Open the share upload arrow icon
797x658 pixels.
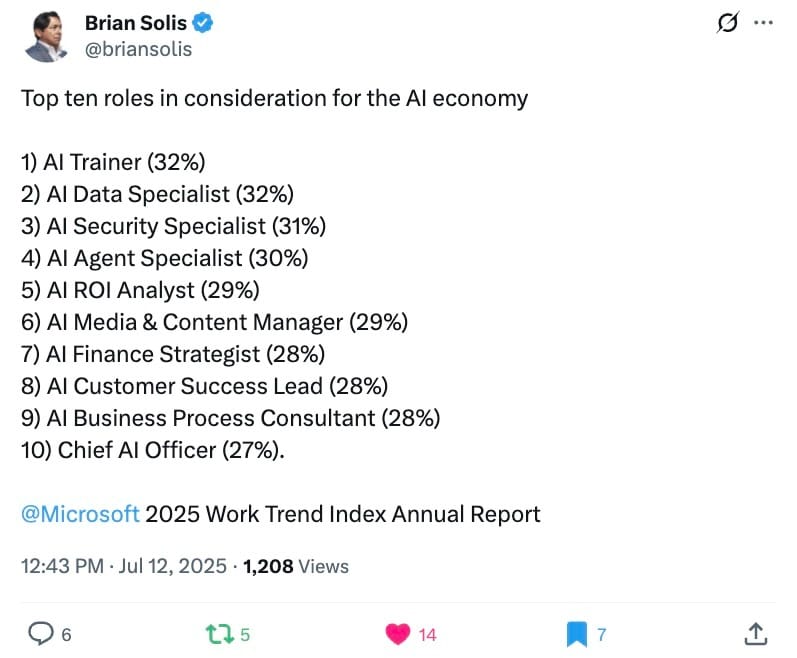pos(755,634)
